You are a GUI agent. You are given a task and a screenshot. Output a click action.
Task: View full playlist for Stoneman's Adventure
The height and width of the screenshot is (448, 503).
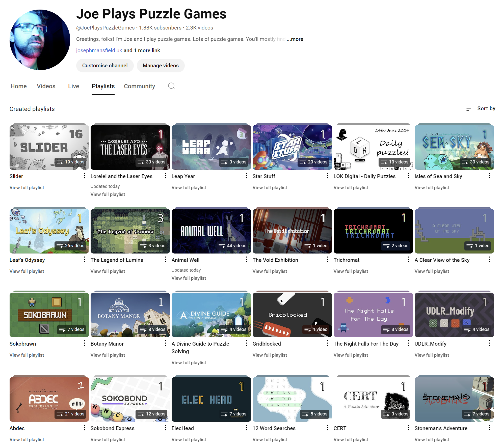432,439
